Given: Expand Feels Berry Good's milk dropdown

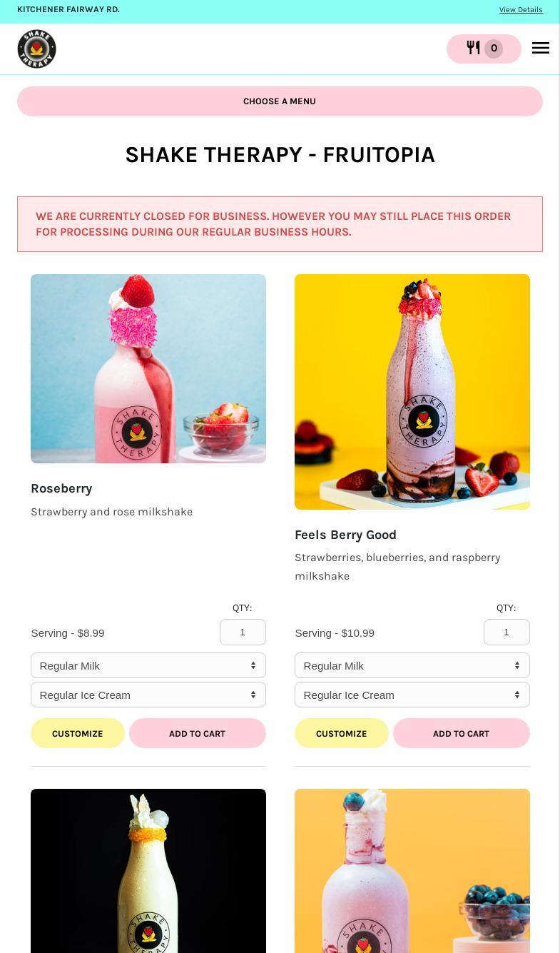Looking at the screenshot, I should [x=412, y=665].
